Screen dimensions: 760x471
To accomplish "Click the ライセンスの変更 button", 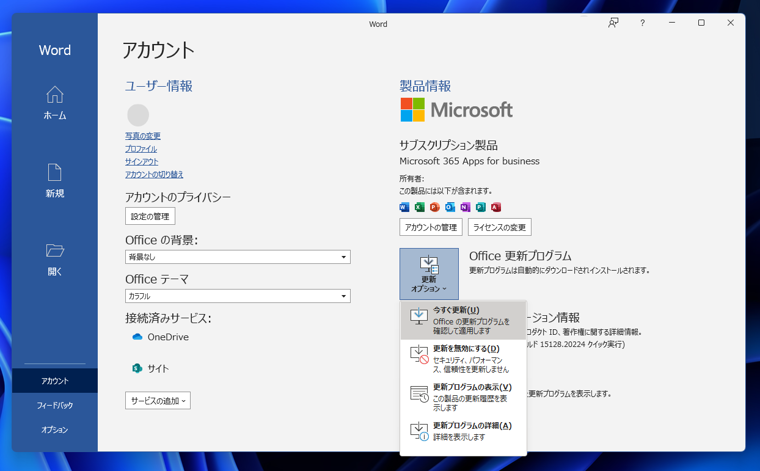I will [500, 227].
